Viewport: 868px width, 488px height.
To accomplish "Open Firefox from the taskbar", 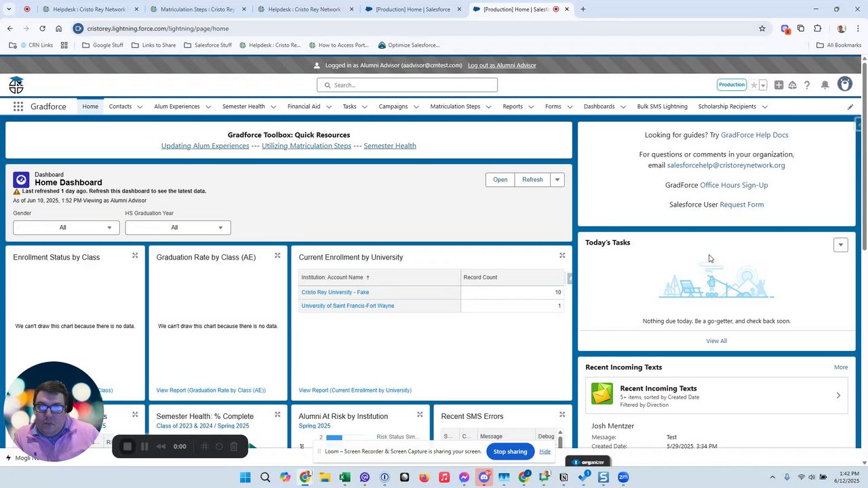I will [x=425, y=478].
